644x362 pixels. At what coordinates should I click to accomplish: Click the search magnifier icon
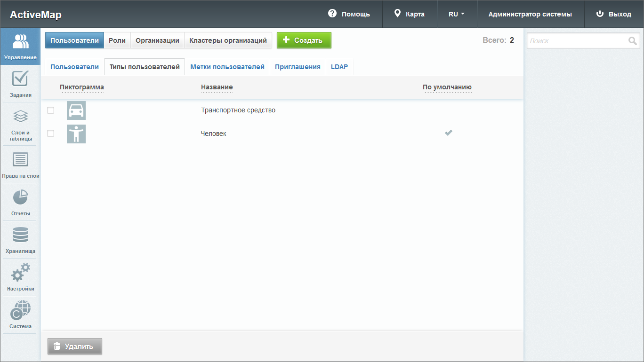pyautogui.click(x=632, y=41)
